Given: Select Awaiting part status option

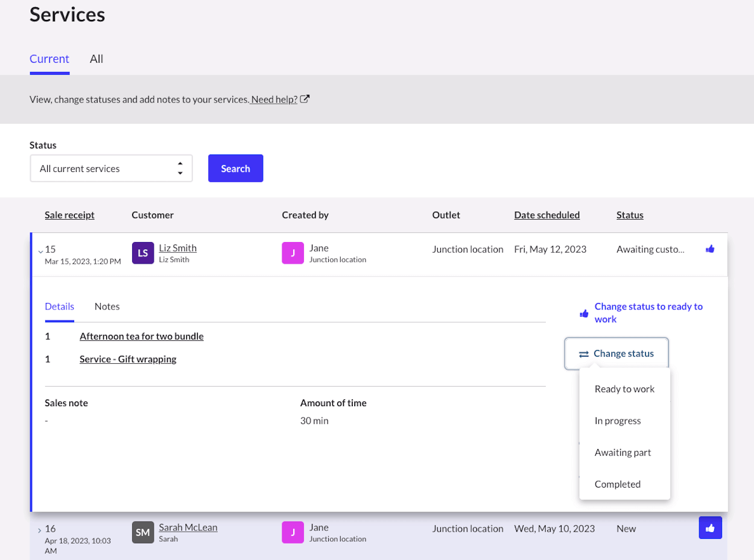Looking at the screenshot, I should tap(623, 453).
